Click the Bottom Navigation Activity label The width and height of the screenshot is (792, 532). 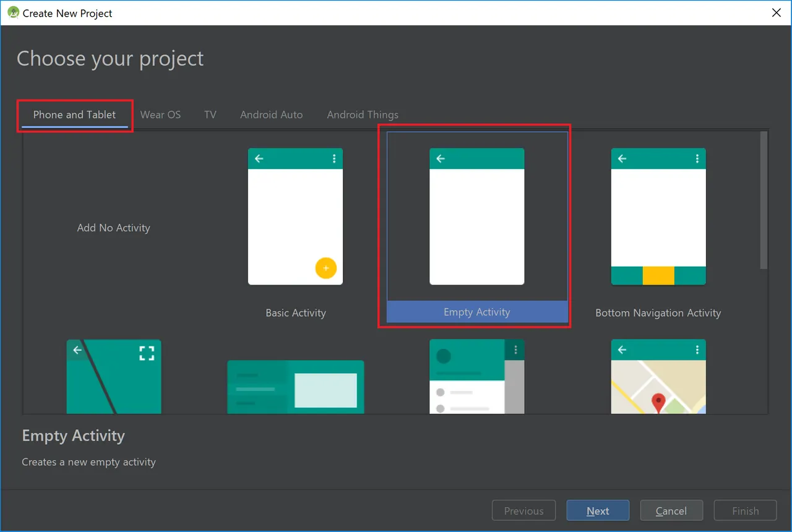tap(658, 313)
